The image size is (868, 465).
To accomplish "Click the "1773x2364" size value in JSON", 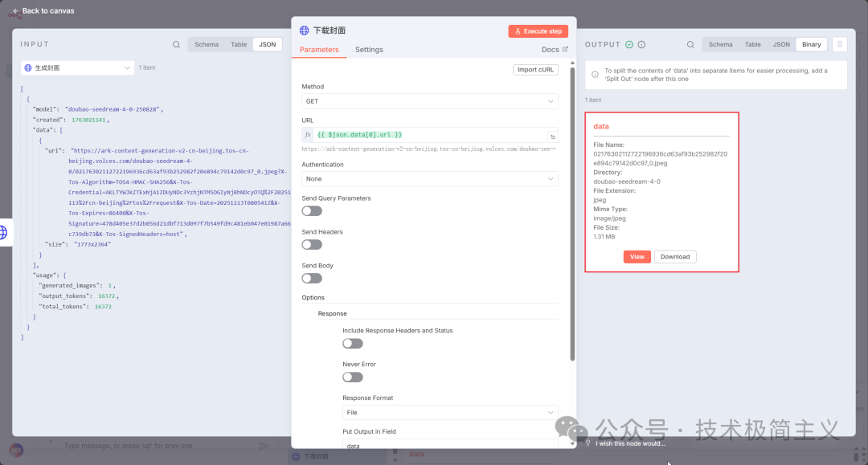I will [92, 244].
